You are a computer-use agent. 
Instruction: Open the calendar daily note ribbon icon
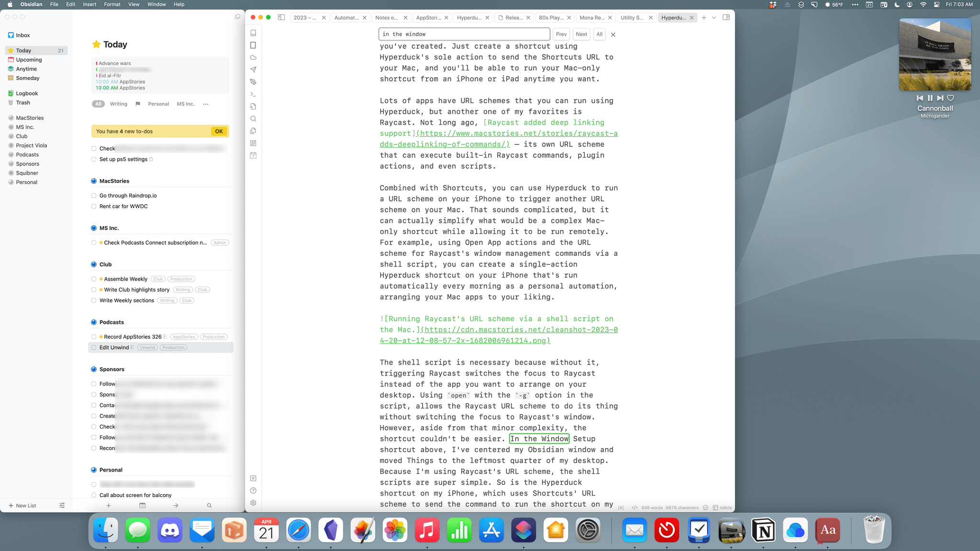click(x=253, y=155)
